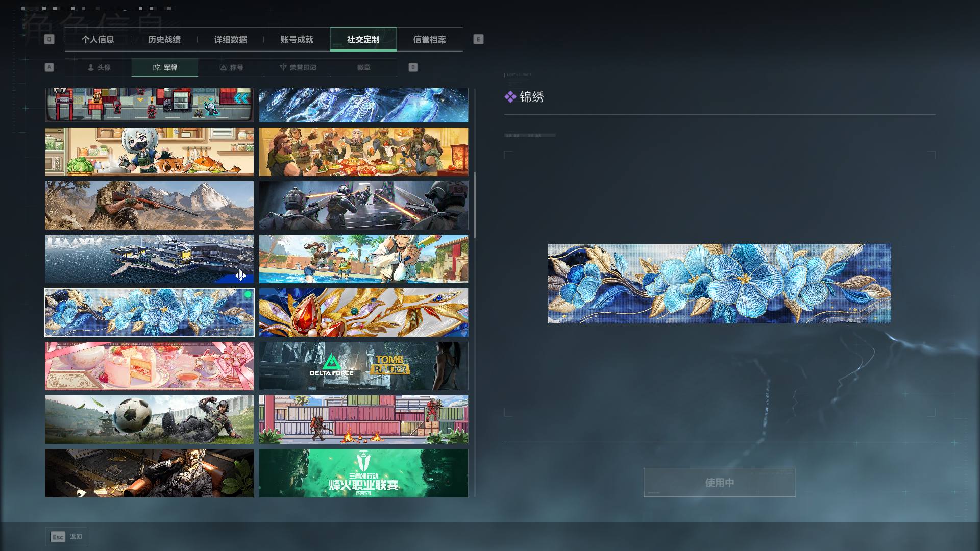Pick the strawberry cake pink dog tag
Screen dimensions: 980x551
tap(149, 366)
